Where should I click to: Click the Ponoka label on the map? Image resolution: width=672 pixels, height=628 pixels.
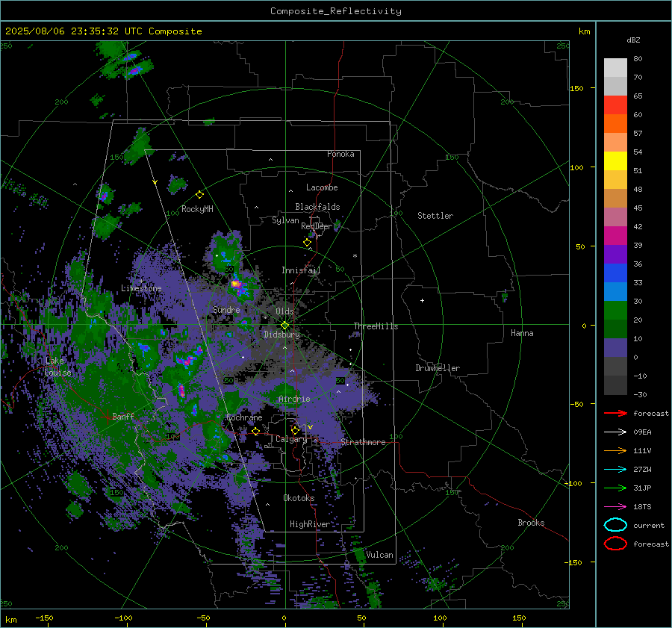point(340,154)
